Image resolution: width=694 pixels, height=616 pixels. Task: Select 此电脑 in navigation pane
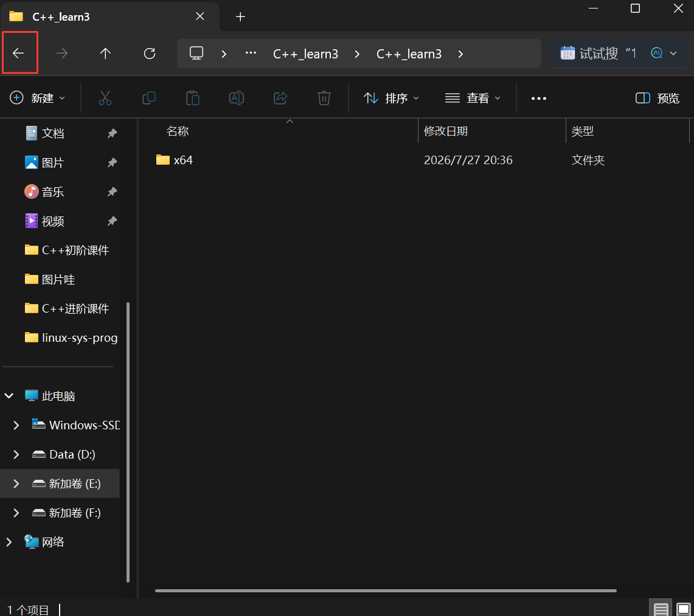click(50, 396)
